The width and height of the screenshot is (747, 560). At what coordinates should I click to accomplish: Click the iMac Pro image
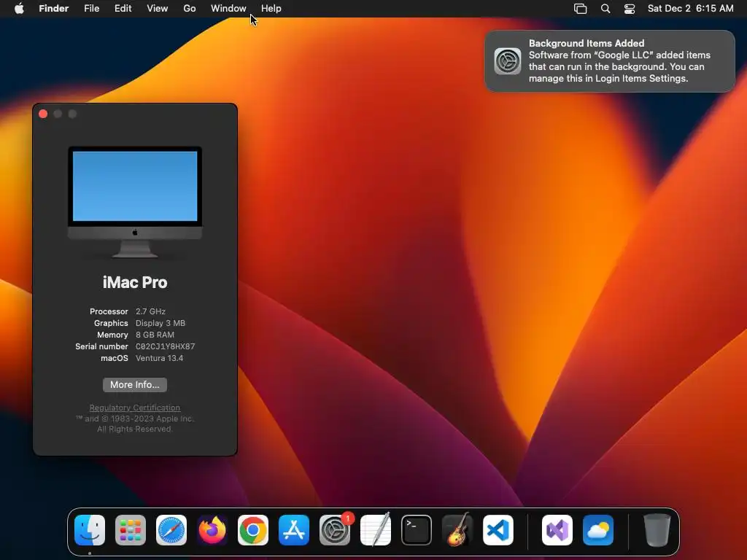point(135,202)
